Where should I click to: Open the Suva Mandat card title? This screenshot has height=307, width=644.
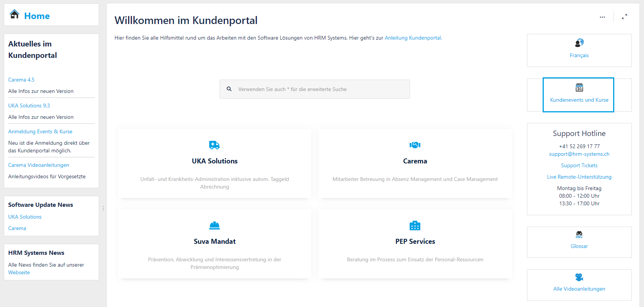coord(215,241)
